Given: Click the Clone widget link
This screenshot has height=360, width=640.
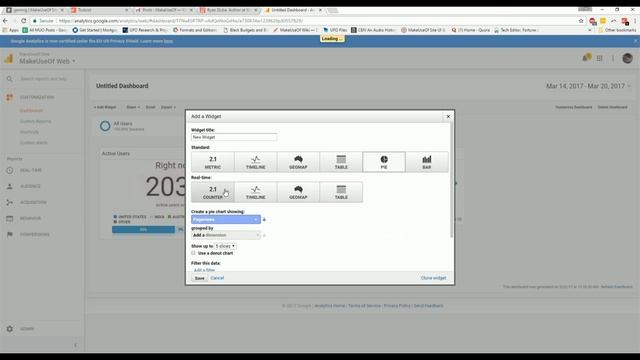Looking at the screenshot, I should [433, 278].
